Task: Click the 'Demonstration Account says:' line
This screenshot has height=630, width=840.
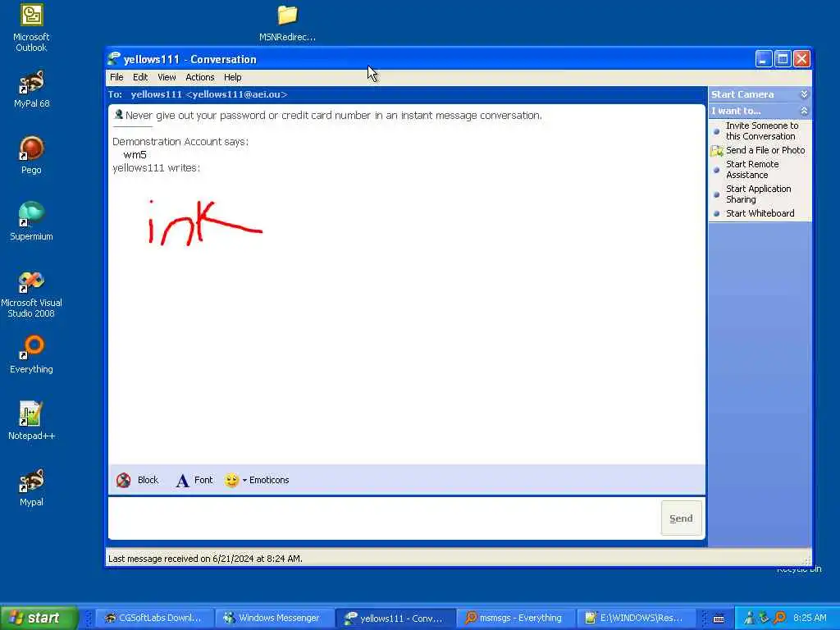Action: 180,141
